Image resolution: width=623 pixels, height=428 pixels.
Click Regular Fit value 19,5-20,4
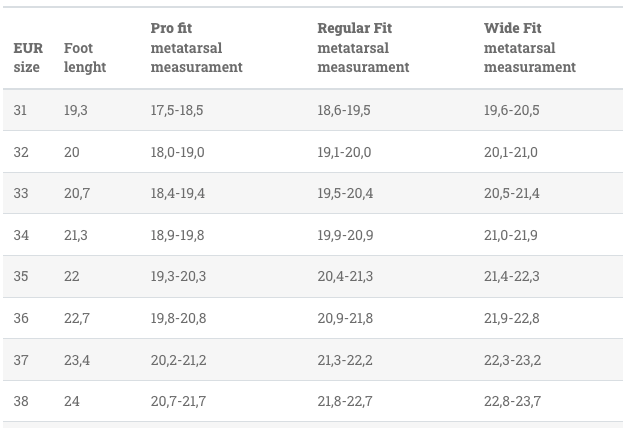click(345, 194)
